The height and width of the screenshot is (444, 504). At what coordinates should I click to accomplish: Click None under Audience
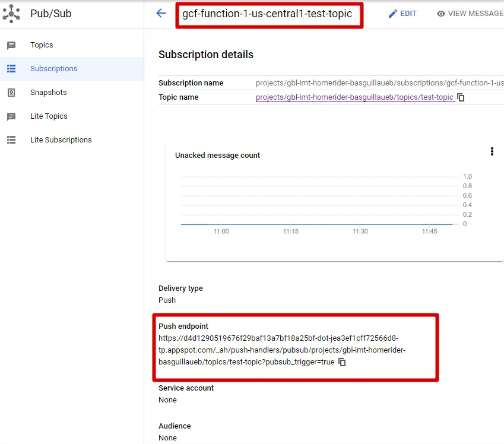[x=167, y=438]
